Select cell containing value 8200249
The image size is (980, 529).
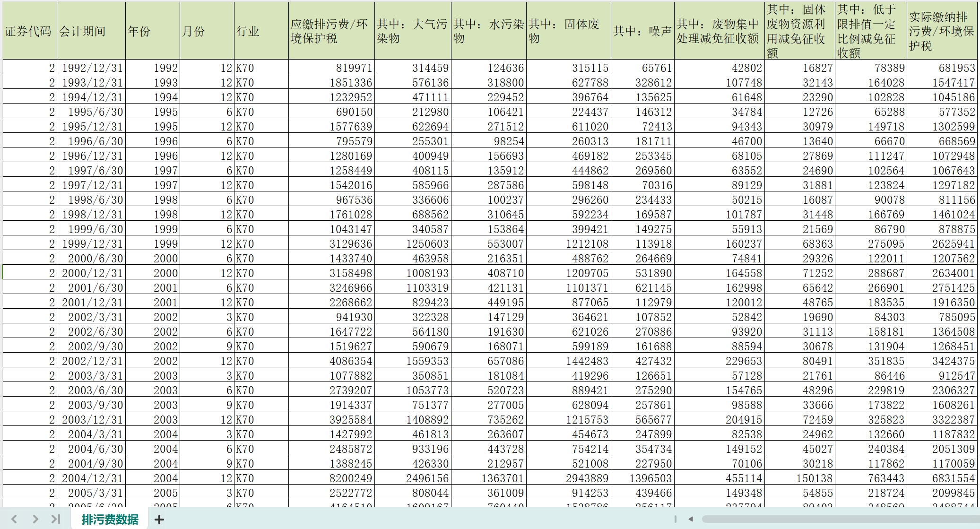click(x=350, y=478)
